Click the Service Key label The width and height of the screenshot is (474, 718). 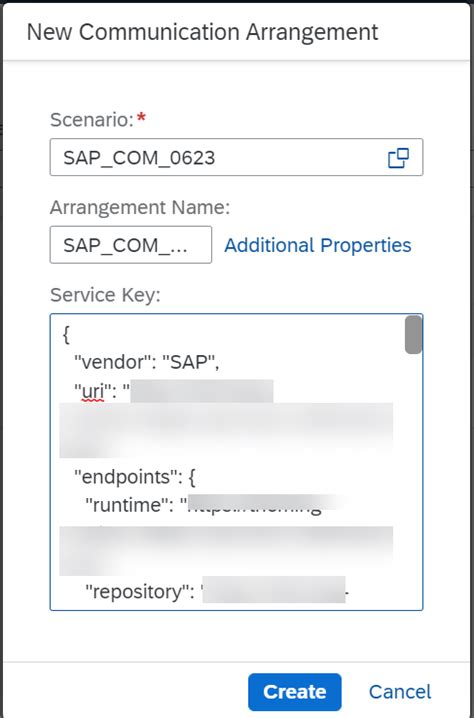click(105, 295)
